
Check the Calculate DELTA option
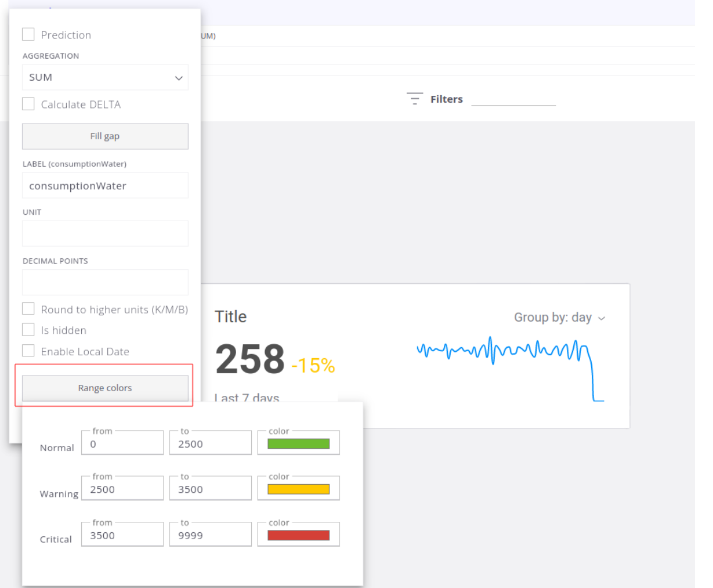pyautogui.click(x=28, y=104)
